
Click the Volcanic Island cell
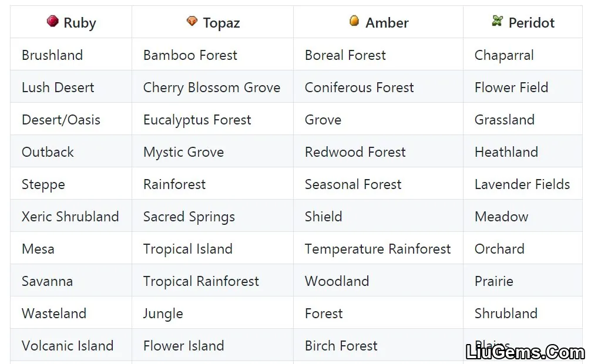[68, 346]
